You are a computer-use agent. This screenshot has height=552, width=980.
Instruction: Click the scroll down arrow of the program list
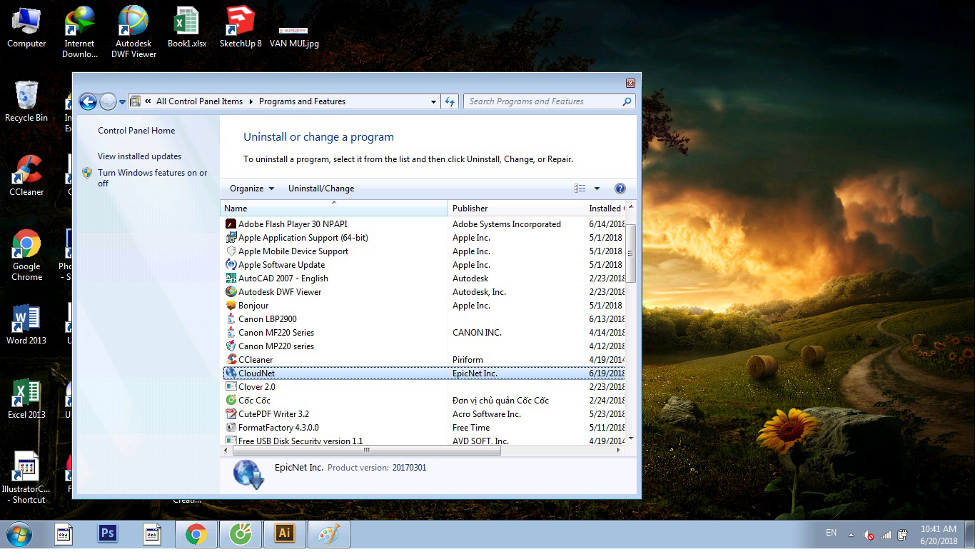coord(630,438)
